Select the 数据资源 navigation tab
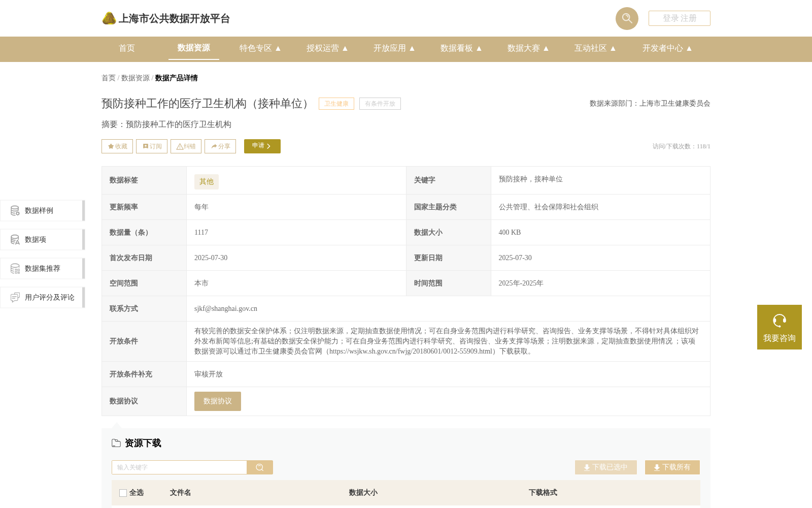 pos(194,48)
